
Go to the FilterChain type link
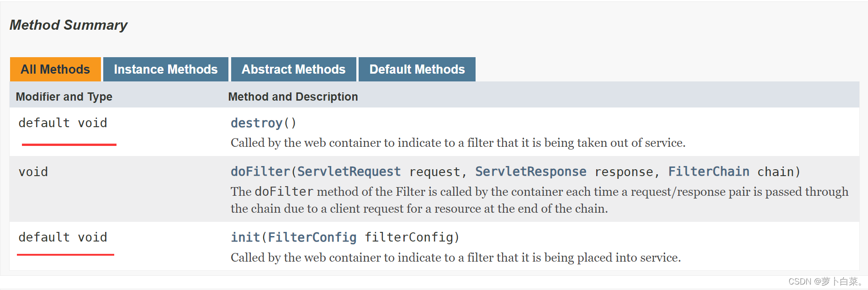coord(709,172)
